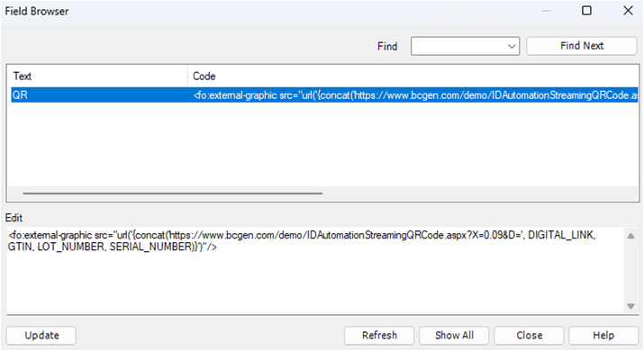Screen dimensions: 644x351
Task: Click the Show All button
Action: coord(454,336)
